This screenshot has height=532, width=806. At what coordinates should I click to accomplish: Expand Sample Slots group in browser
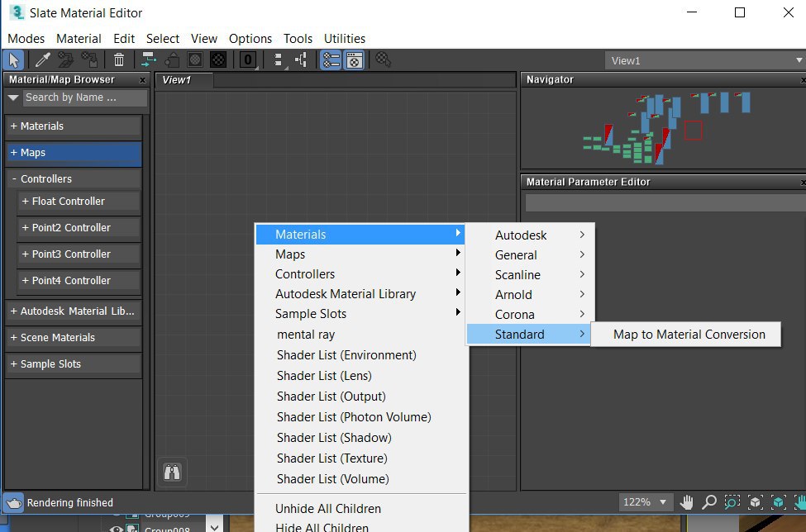(x=73, y=364)
